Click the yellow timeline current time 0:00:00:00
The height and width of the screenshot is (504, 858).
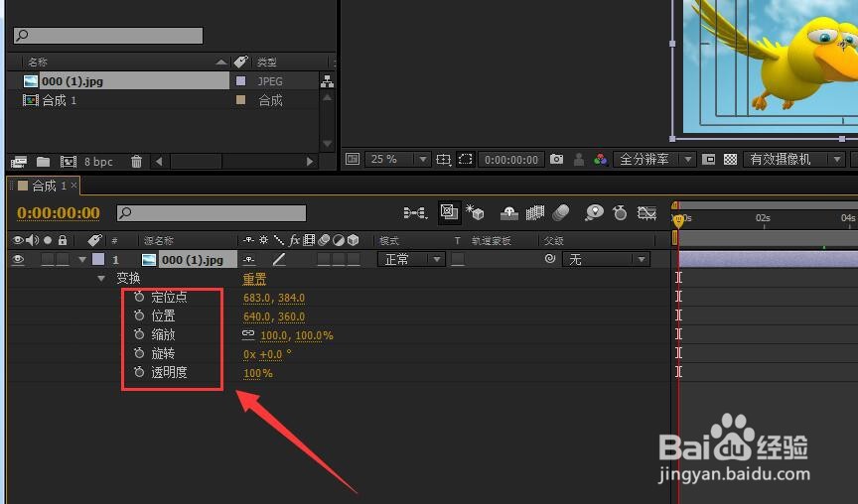tap(59, 212)
